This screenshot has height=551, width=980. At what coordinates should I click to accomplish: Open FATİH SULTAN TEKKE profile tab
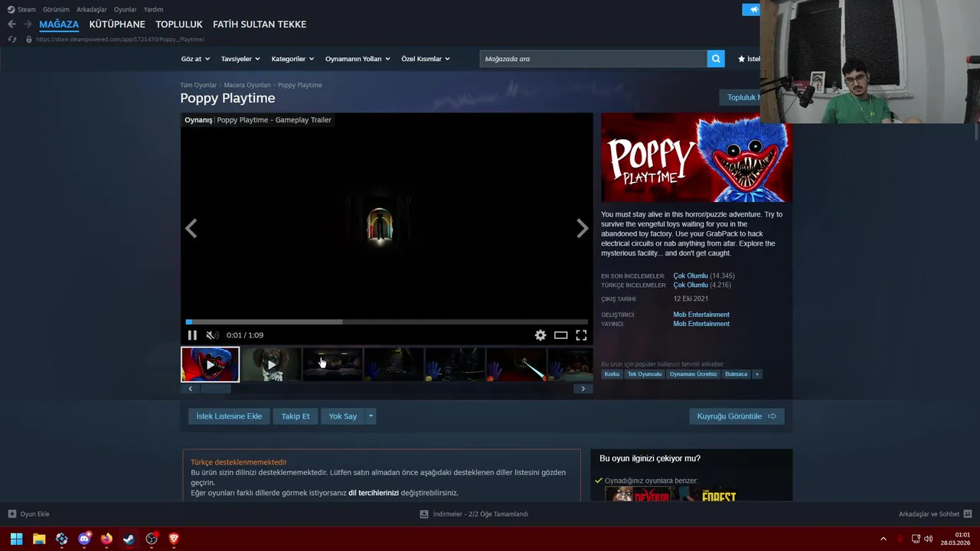(x=260, y=24)
